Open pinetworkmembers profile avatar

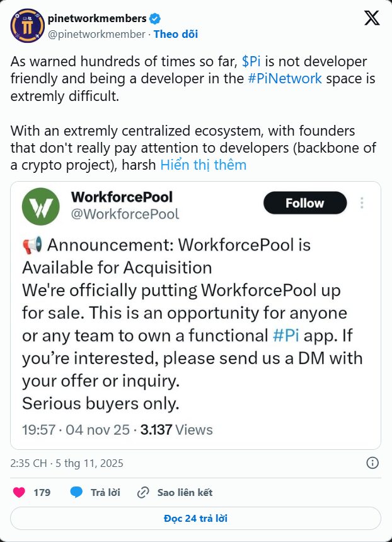(x=26, y=25)
